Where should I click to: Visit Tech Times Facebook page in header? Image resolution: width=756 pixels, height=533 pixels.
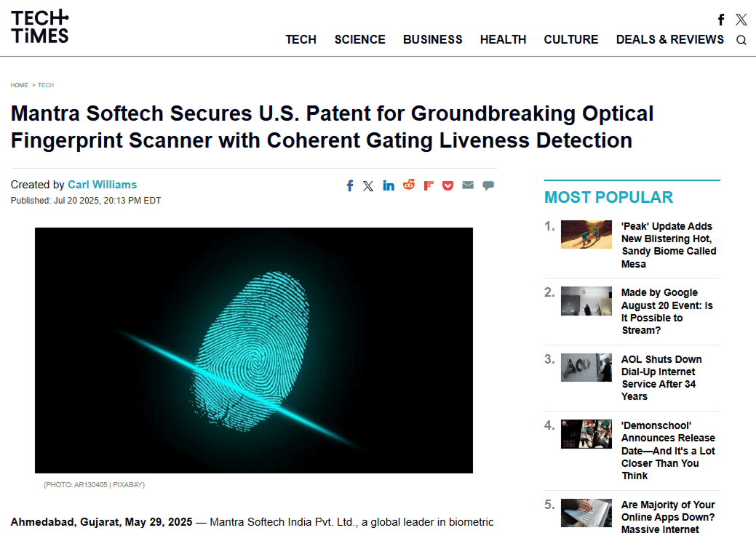point(721,20)
